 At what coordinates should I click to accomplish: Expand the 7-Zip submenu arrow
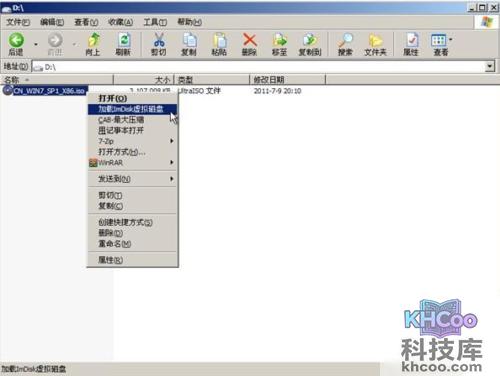[x=171, y=141]
